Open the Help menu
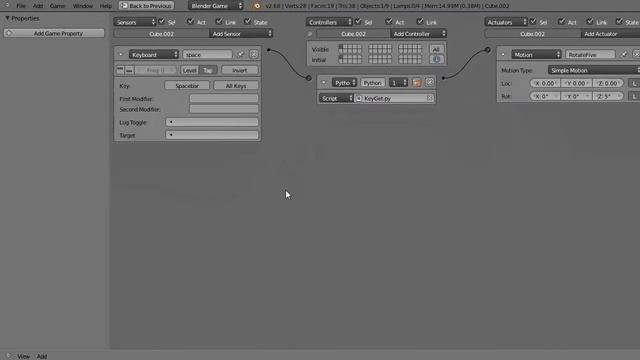 coord(106,6)
